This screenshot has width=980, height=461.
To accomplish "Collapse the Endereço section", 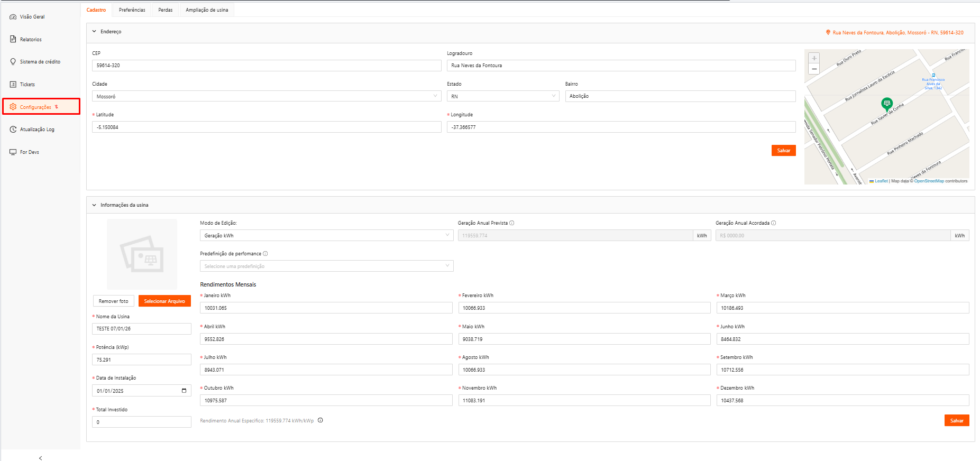I will [x=94, y=32].
